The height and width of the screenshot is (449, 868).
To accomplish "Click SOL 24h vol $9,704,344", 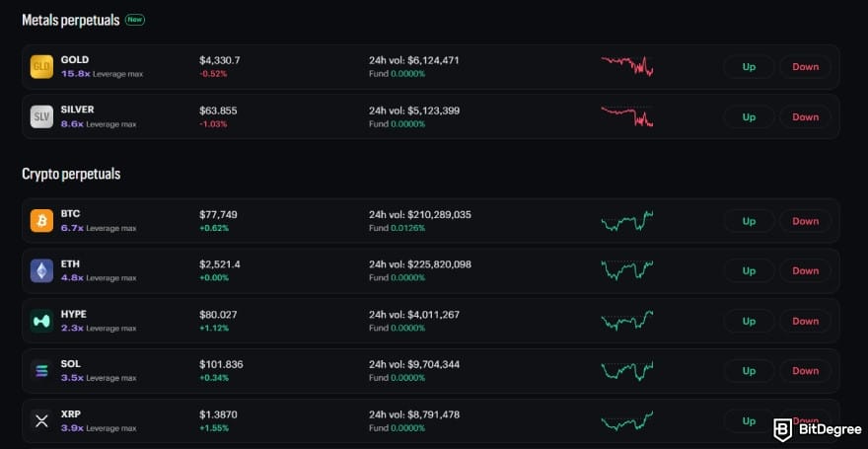I will [x=414, y=364].
